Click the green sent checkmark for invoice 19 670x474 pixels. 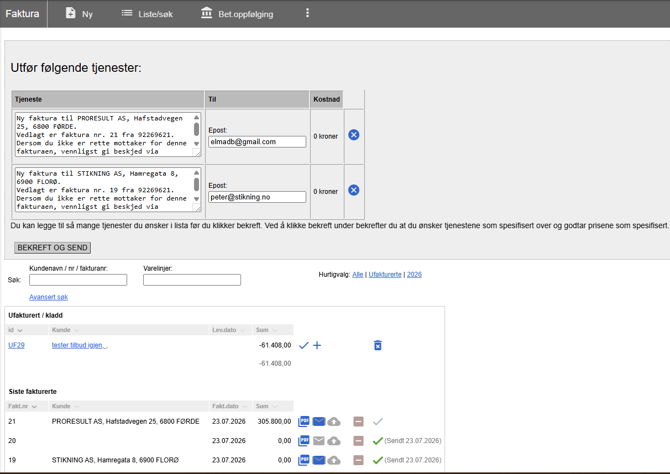378,460
